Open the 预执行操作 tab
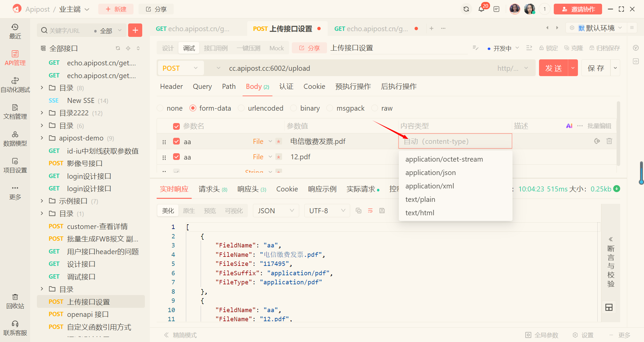This screenshot has height=342, width=644. click(353, 87)
